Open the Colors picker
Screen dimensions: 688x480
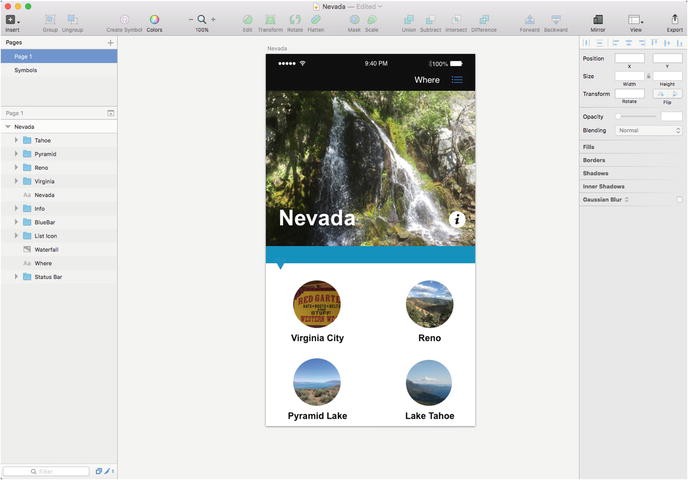click(154, 19)
